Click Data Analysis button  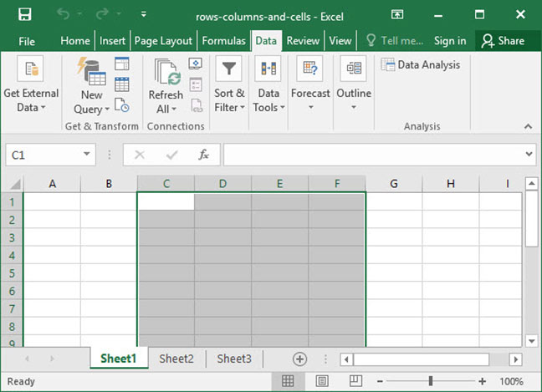coord(421,64)
